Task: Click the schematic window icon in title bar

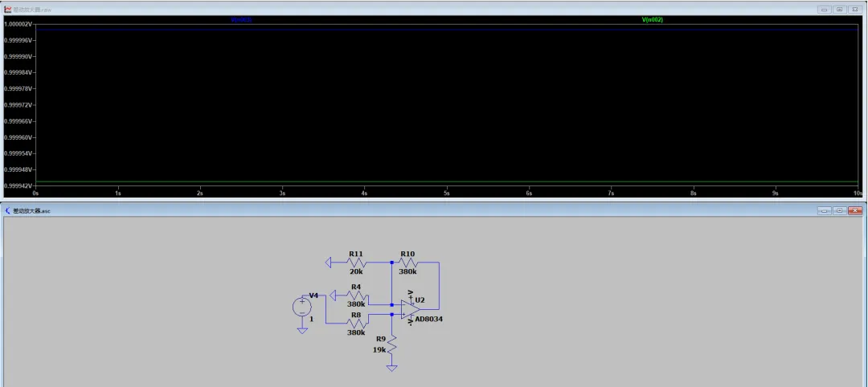Action: coord(8,210)
